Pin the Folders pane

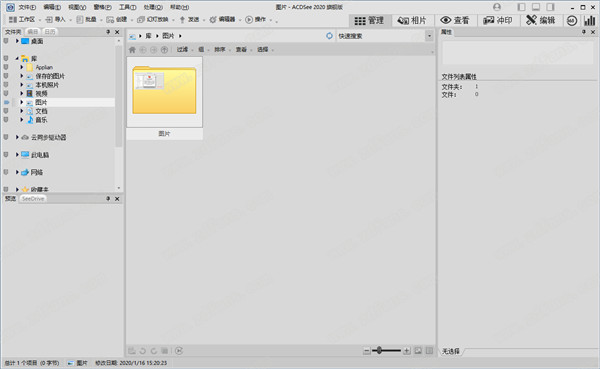coord(108,32)
